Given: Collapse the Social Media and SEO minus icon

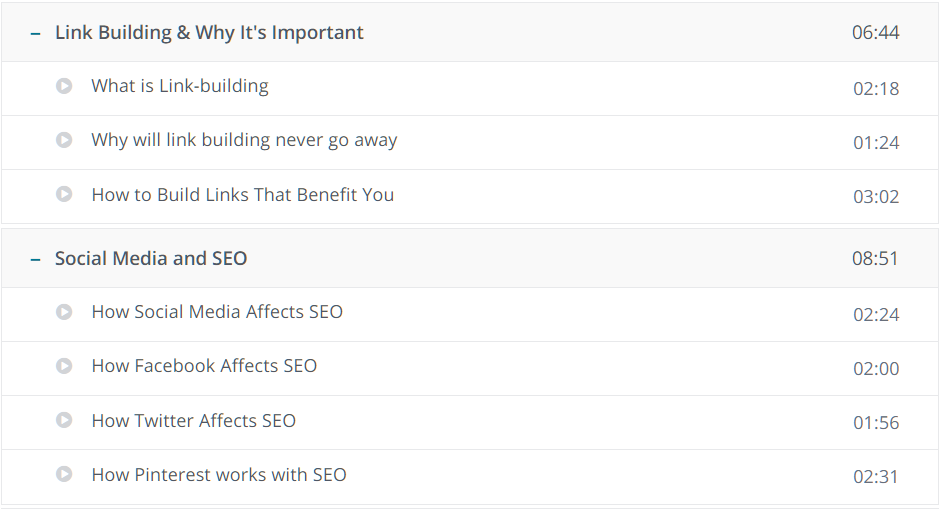Looking at the screenshot, I should (35, 260).
